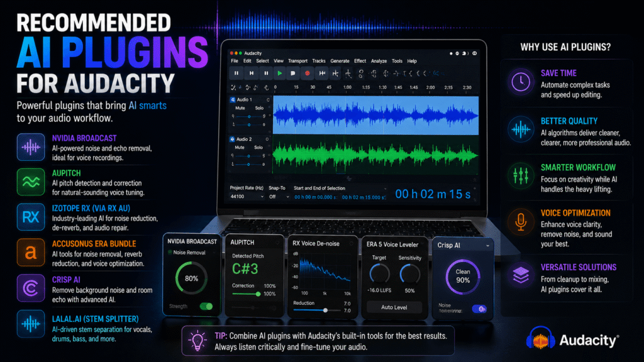Click the iZotope RX icon
This screenshot has width=644, height=362.
tap(31, 217)
